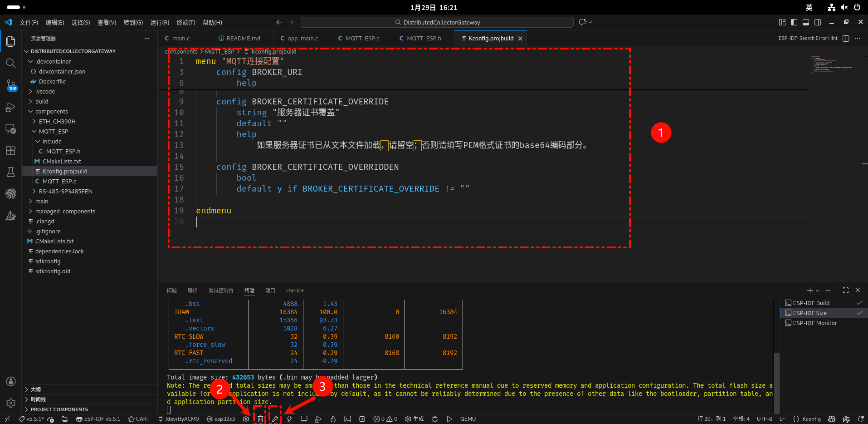
Task: Open the Run and Debug view
Action: click(11, 107)
